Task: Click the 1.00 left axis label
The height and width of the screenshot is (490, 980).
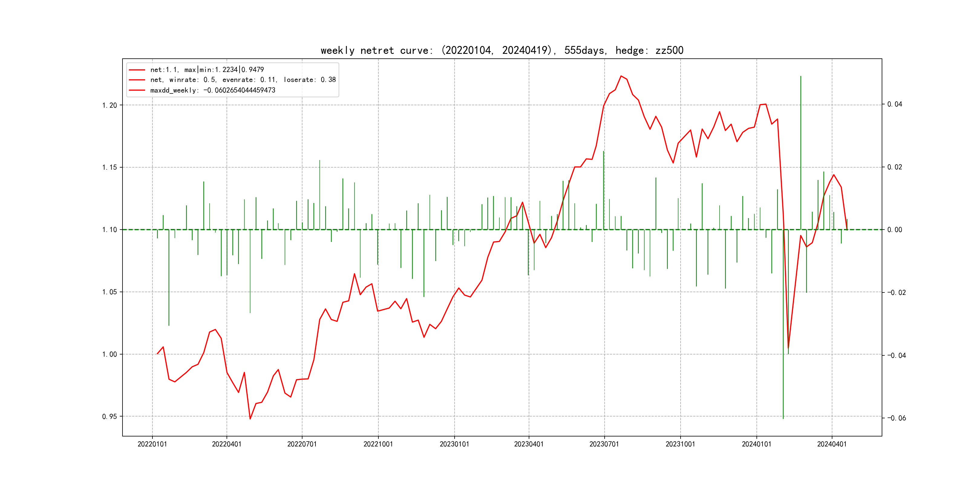Action: (109, 354)
